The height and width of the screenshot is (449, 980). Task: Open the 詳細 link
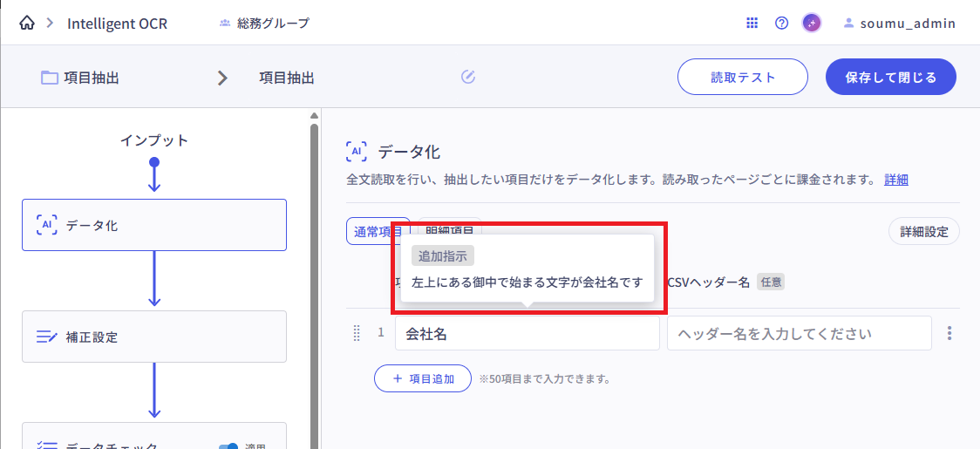[896, 180]
